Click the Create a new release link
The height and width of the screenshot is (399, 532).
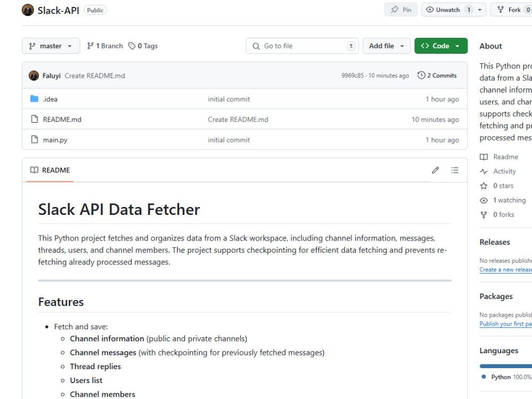pos(505,270)
